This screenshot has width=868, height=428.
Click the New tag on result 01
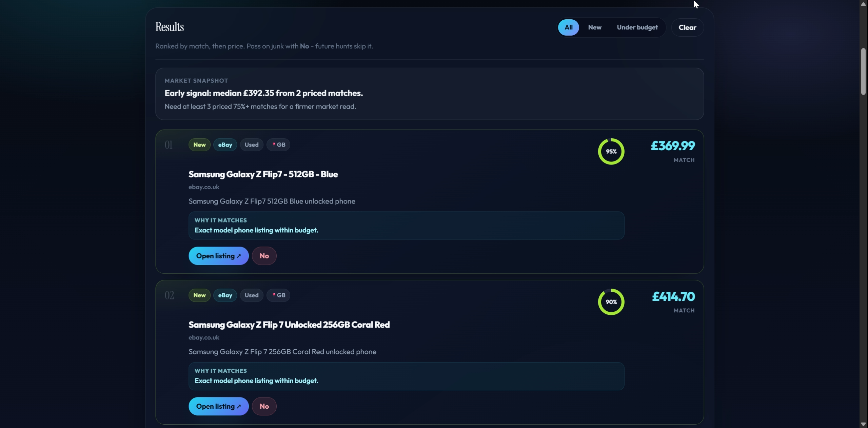click(x=199, y=145)
